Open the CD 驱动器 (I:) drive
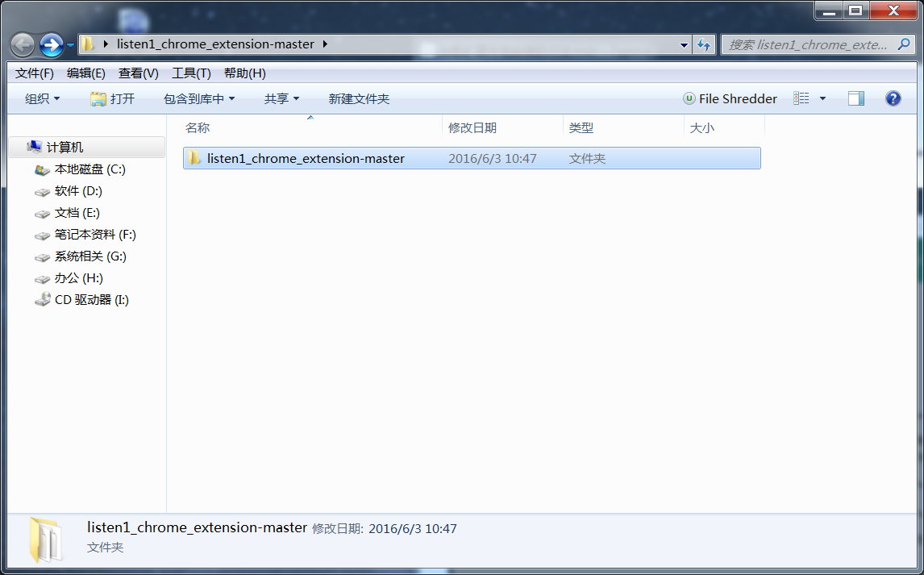The image size is (924, 575). tap(91, 300)
